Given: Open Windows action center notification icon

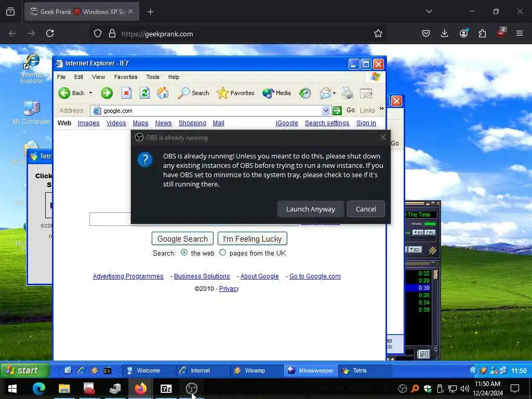Looking at the screenshot, I should 515,388.
